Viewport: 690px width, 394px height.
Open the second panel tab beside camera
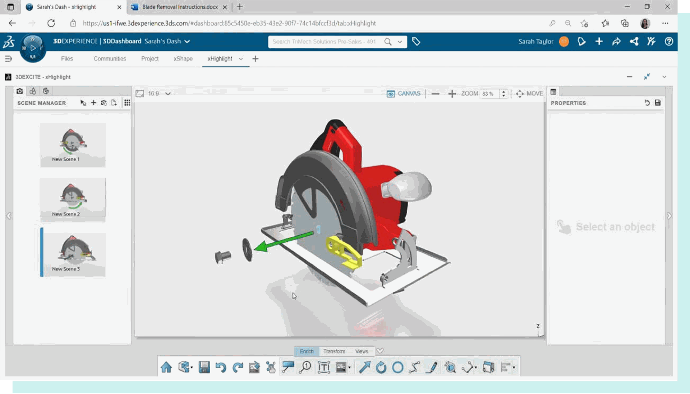point(33,91)
